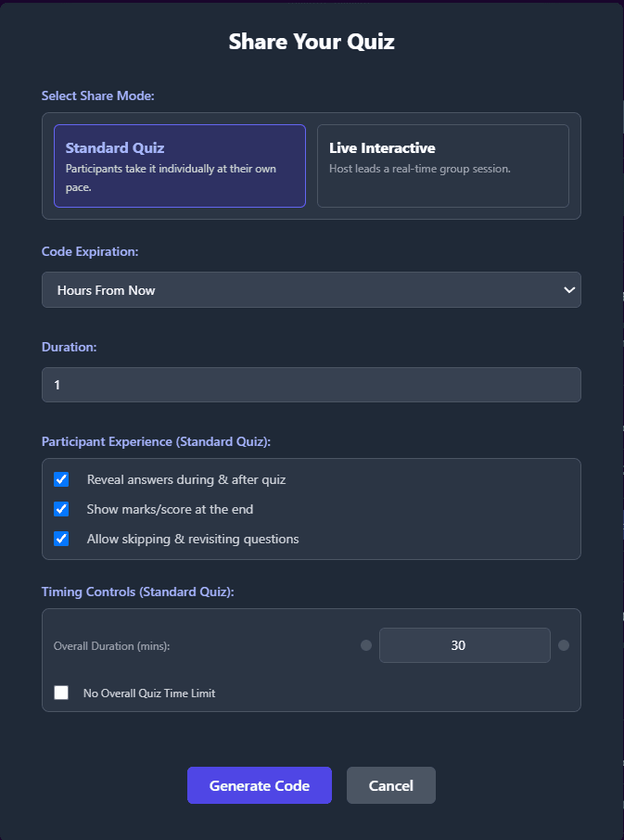This screenshot has height=840, width=624.
Task: Click the 'Show marks/score at the end' text
Action: (170, 509)
